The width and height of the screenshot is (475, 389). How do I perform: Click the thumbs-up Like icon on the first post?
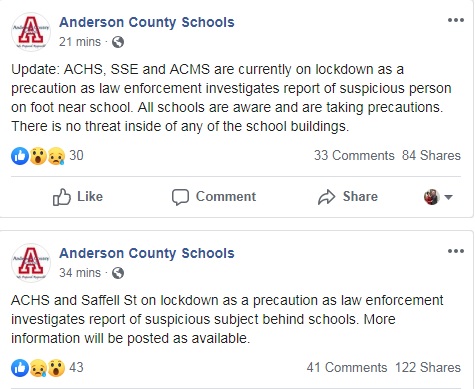click(x=62, y=197)
